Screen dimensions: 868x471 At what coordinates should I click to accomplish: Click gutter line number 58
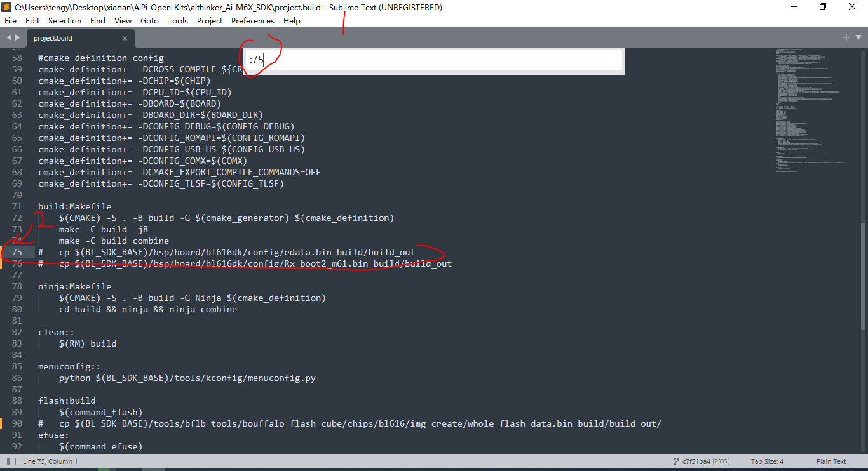[x=17, y=58]
